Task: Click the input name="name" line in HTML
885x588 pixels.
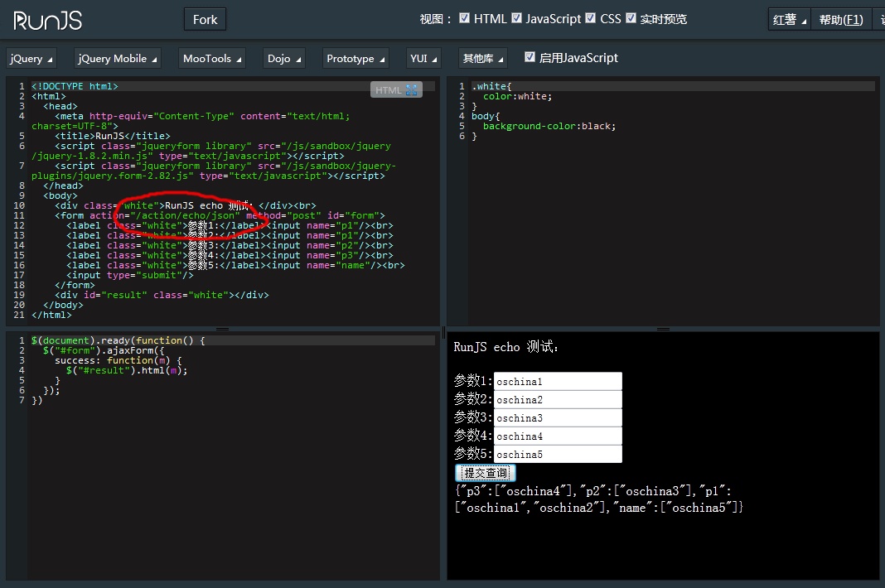Action: [x=235, y=265]
